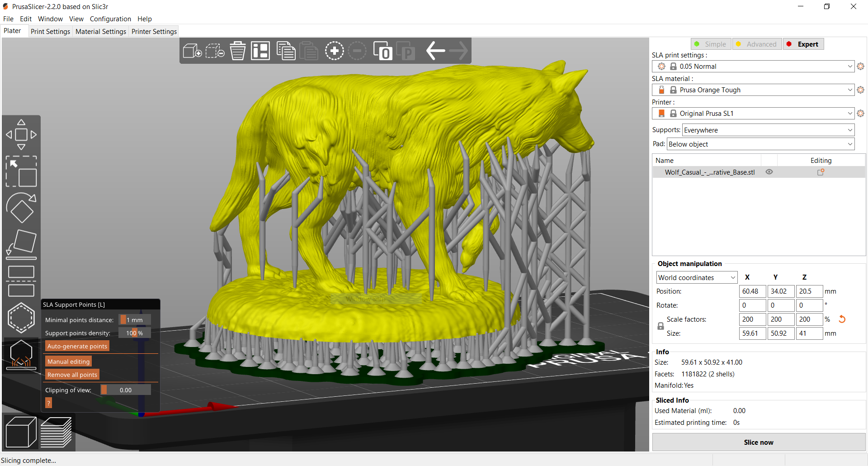Switch to the Printer Settings tab
Image resolution: width=868 pixels, height=466 pixels.
click(154, 32)
